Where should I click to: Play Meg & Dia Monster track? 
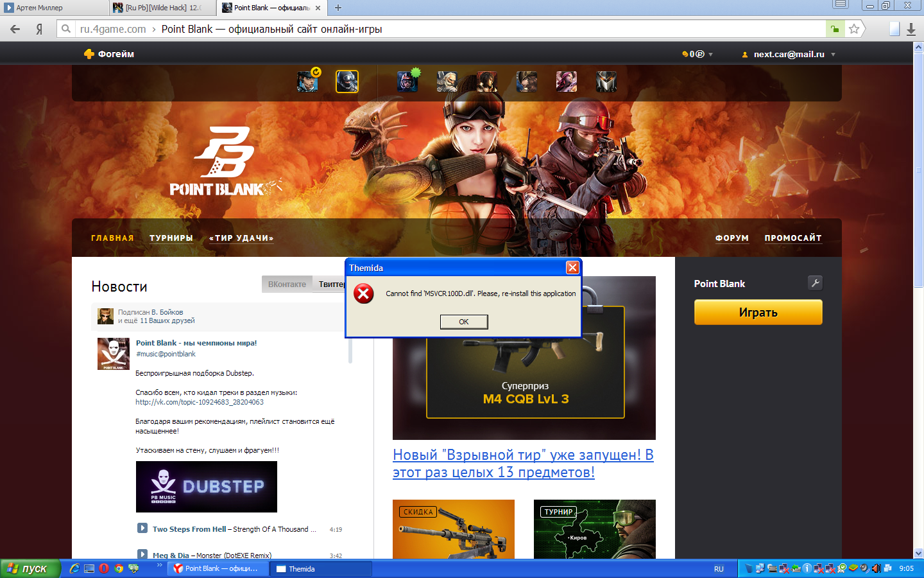(142, 554)
